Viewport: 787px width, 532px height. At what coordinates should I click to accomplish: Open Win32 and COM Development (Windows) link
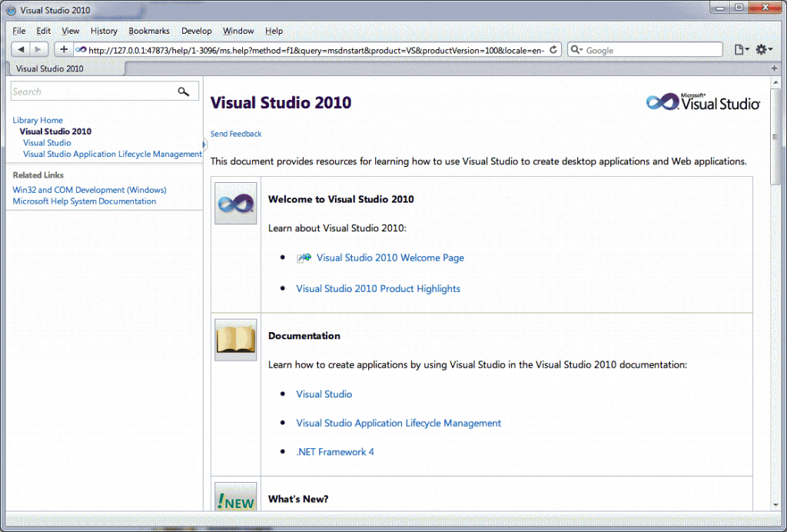coord(89,190)
